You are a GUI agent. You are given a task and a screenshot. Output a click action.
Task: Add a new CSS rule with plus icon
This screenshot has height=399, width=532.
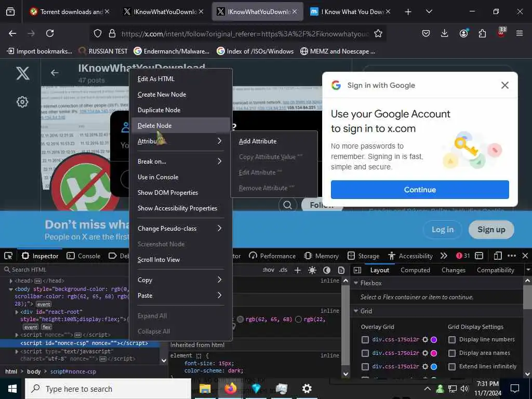click(x=298, y=270)
